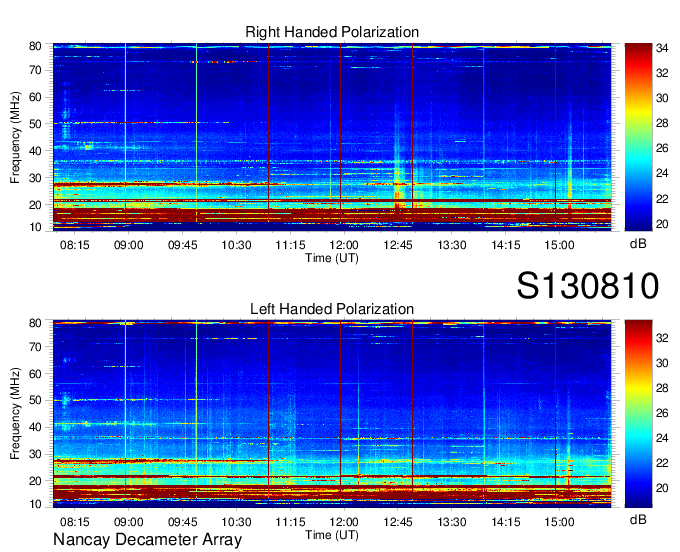Click the 10 frequency tick of upper plot
Screen dimensions: 680x552
click(35, 227)
